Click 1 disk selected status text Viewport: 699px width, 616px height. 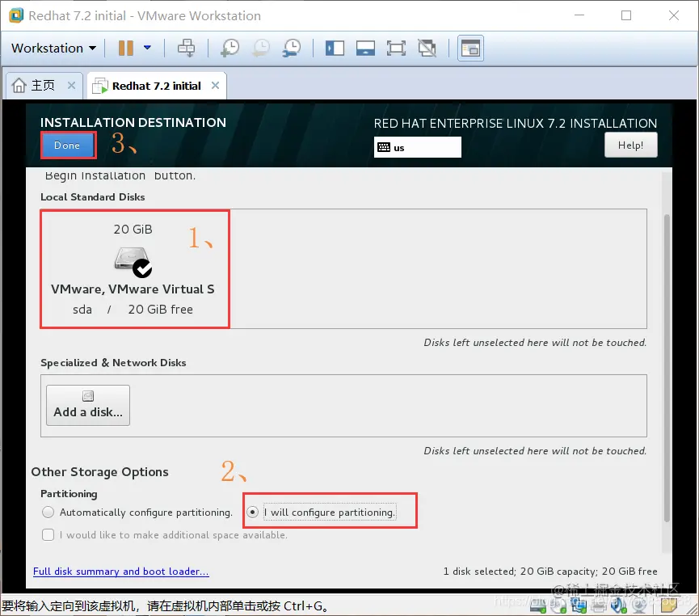point(550,572)
